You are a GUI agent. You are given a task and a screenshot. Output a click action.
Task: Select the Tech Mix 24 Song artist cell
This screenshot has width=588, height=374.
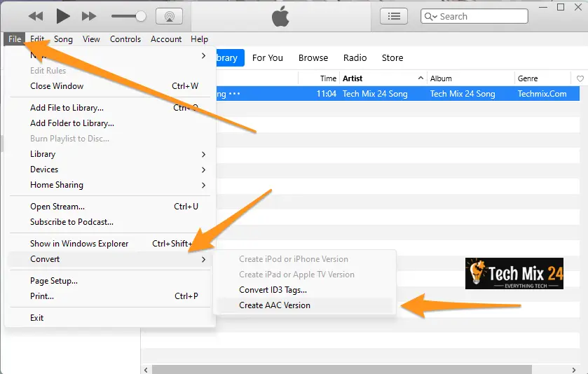click(x=375, y=94)
